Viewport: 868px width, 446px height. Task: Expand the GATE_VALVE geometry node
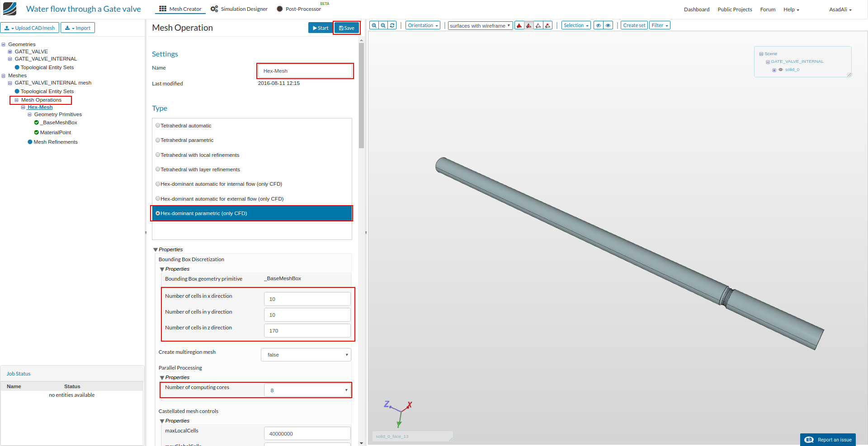coord(10,52)
